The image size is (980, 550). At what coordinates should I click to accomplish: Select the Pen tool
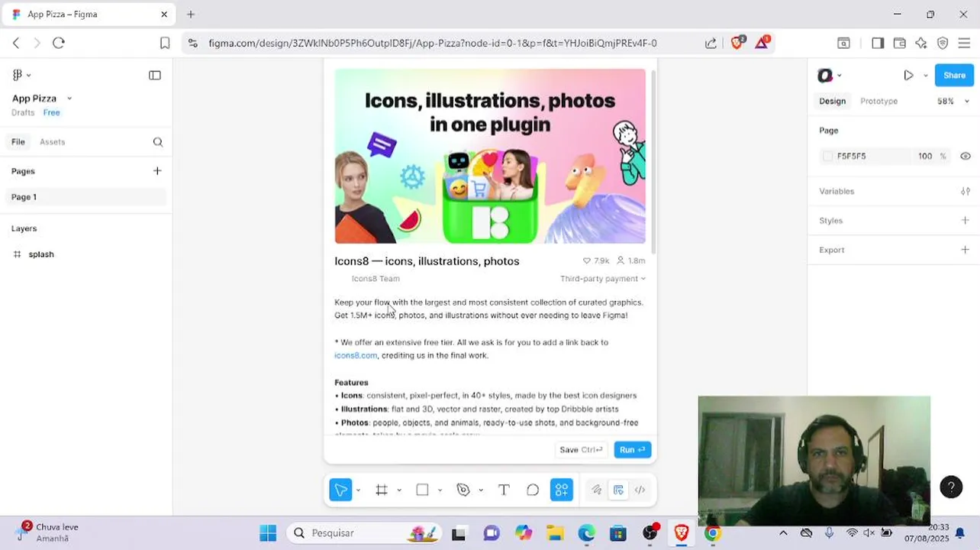coord(463,490)
